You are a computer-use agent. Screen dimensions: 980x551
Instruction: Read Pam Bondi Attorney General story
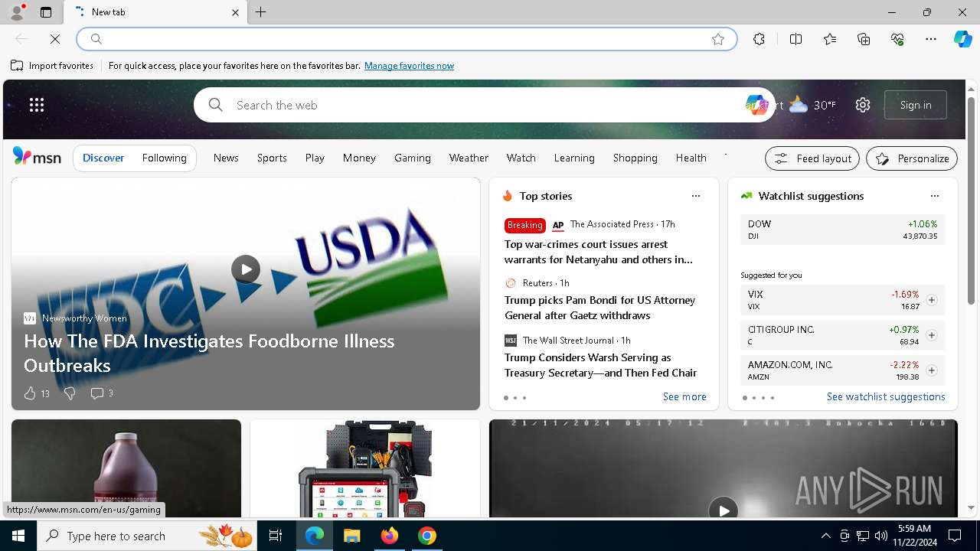[x=599, y=308]
